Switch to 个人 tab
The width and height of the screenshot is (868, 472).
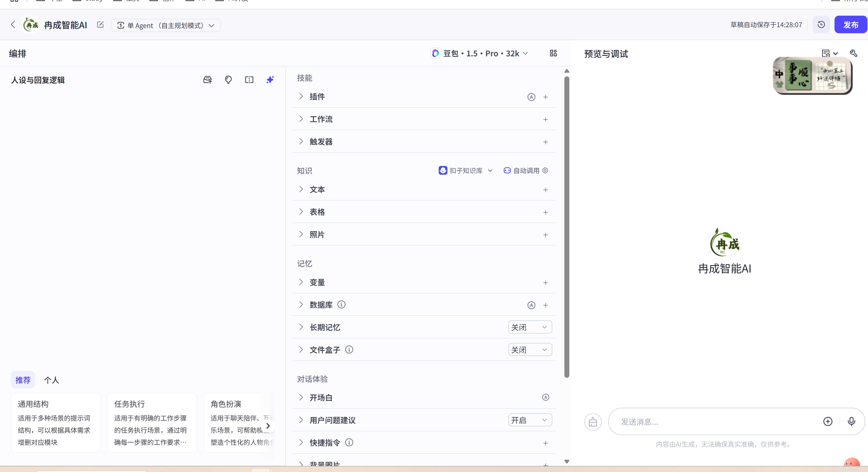coord(52,380)
